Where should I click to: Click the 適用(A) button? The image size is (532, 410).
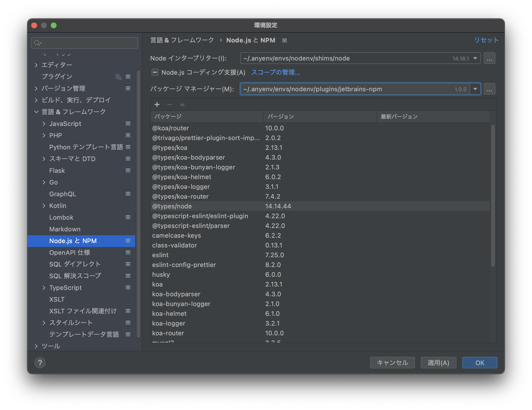pyautogui.click(x=438, y=363)
